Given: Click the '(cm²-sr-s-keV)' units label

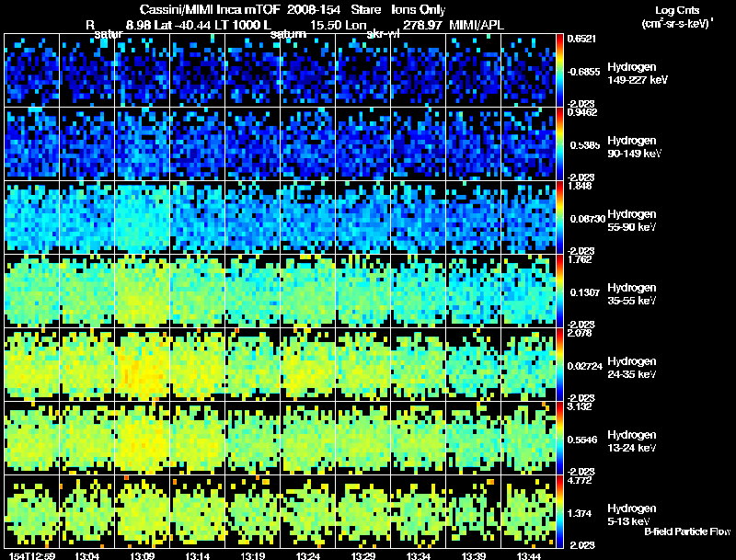Looking at the screenshot, I should [677, 23].
